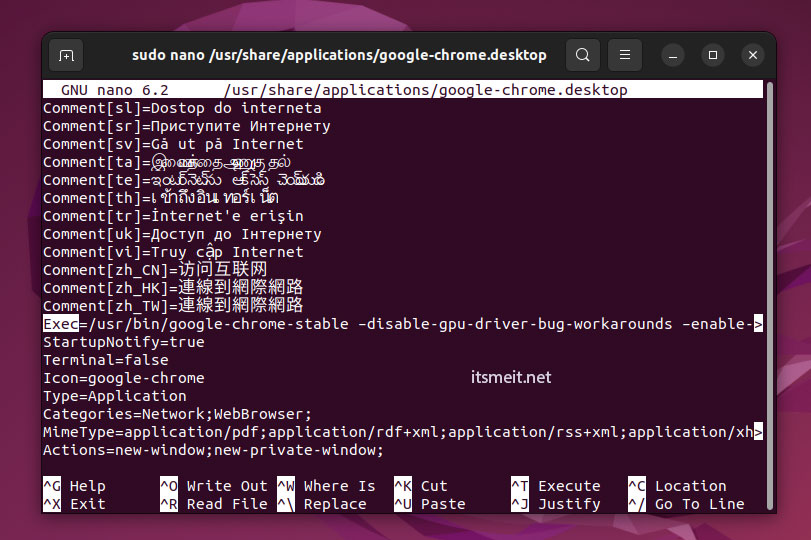Open the terminal hamburger menu
Screen dimensions: 811x540
pos(625,55)
